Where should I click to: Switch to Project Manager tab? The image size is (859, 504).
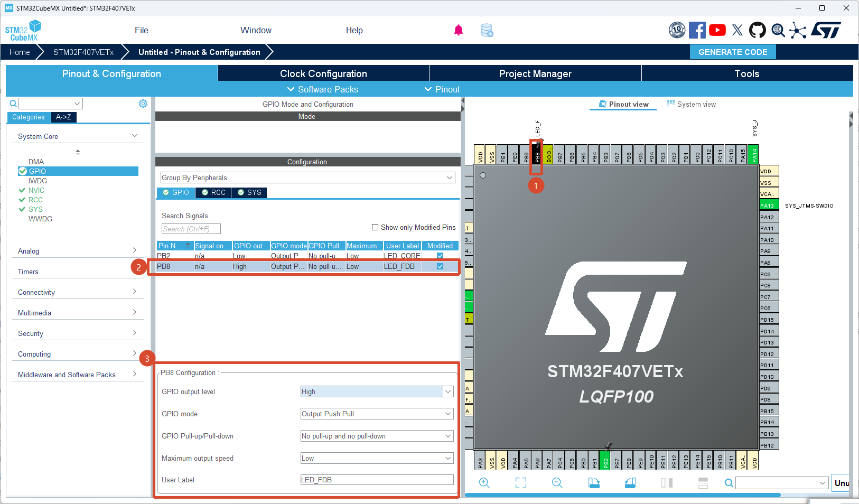coord(535,73)
